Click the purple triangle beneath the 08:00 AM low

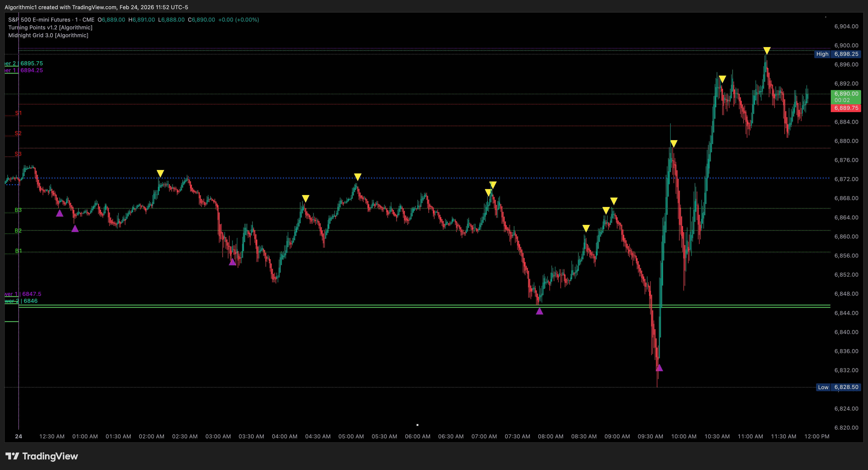[x=540, y=312]
